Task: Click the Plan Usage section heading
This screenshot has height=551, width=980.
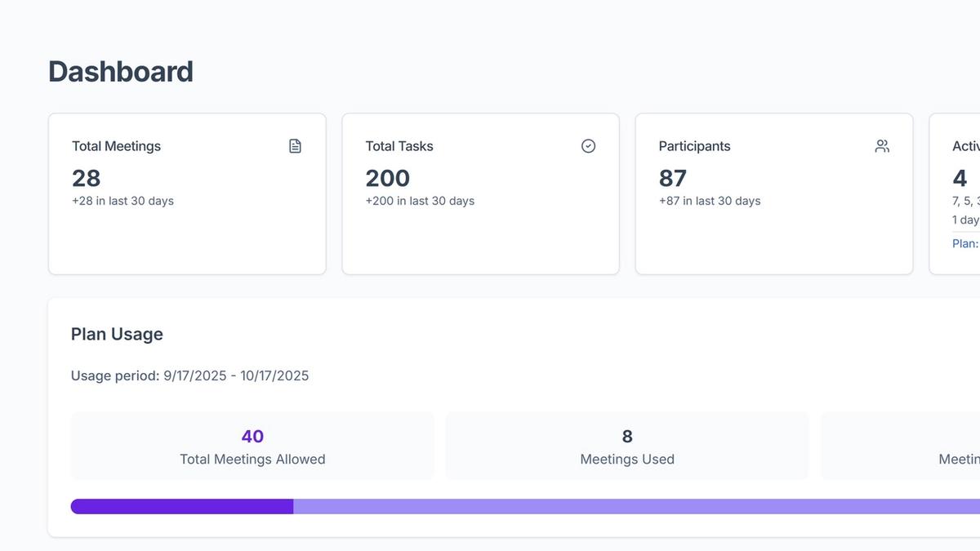Action: click(x=117, y=334)
